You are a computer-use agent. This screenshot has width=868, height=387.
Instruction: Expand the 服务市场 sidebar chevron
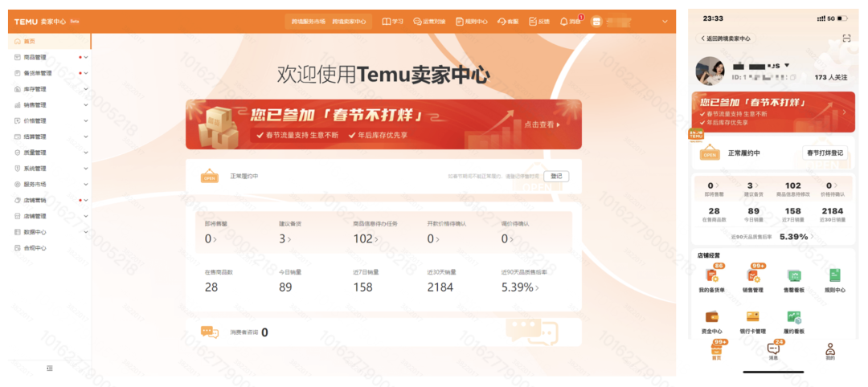pyautogui.click(x=86, y=185)
